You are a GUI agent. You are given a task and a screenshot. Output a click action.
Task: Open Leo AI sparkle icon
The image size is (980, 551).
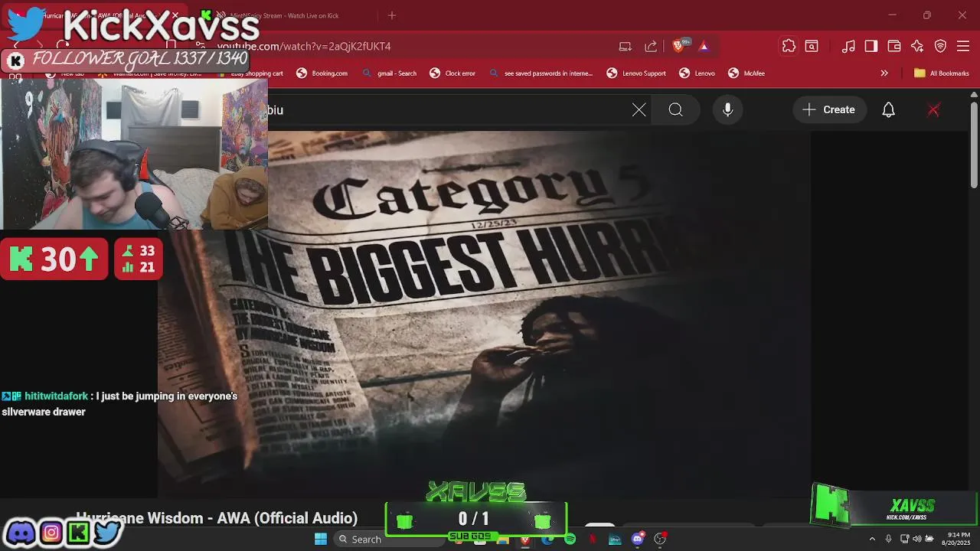point(917,46)
